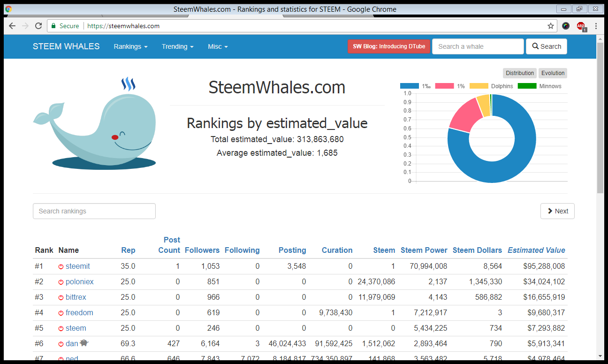Click red power icon beside steem

[x=61, y=328]
